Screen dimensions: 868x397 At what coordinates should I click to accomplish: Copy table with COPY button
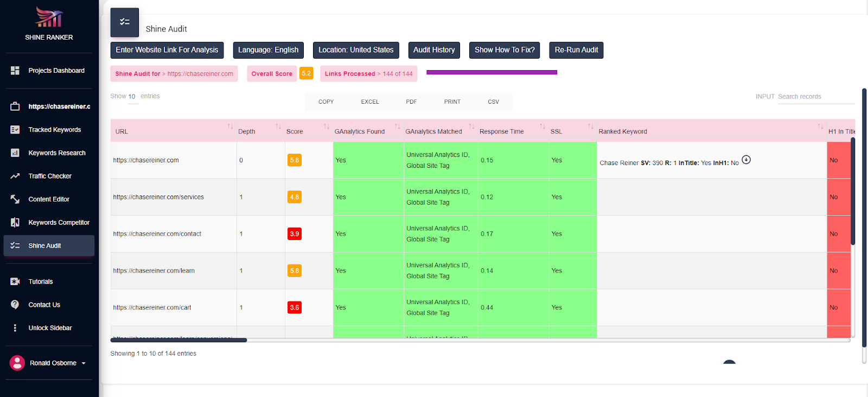pos(326,102)
